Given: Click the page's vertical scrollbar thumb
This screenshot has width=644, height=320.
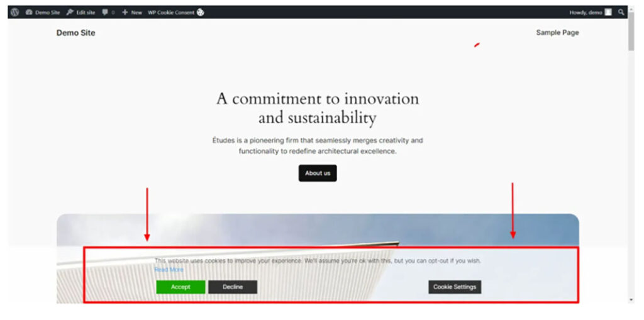Looking at the screenshot, I should (631, 31).
